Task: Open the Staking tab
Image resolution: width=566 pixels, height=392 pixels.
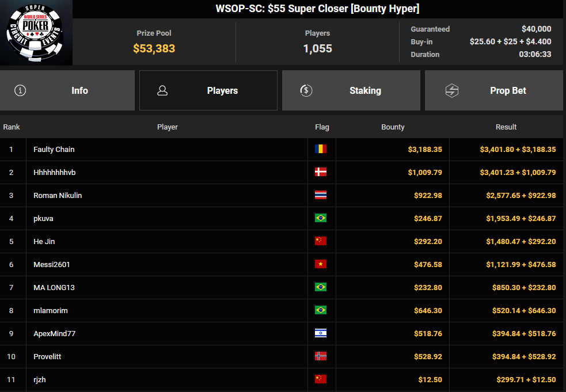Action: pos(351,90)
